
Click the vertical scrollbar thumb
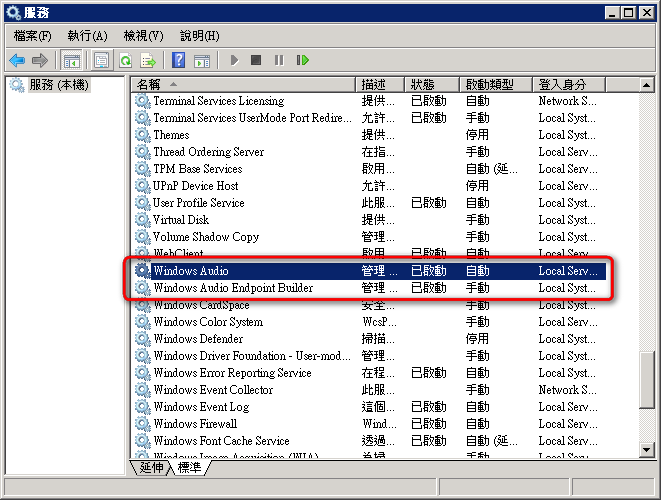(x=646, y=380)
